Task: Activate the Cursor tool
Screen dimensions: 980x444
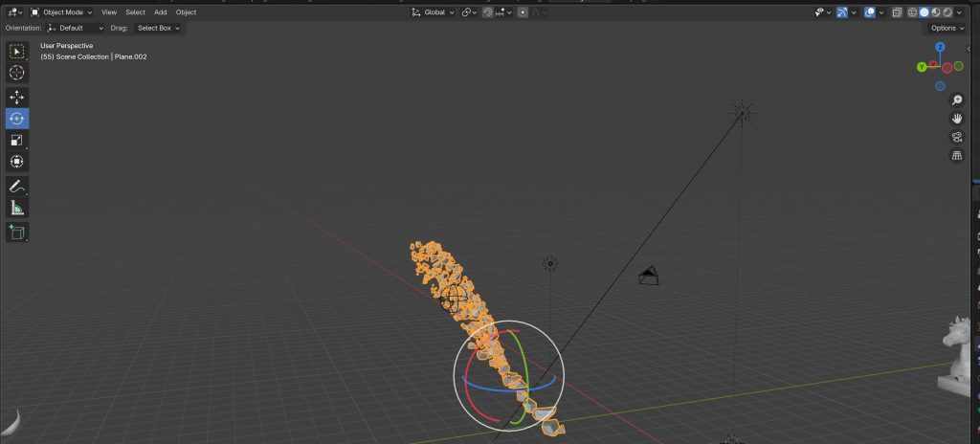Action: pyautogui.click(x=17, y=73)
